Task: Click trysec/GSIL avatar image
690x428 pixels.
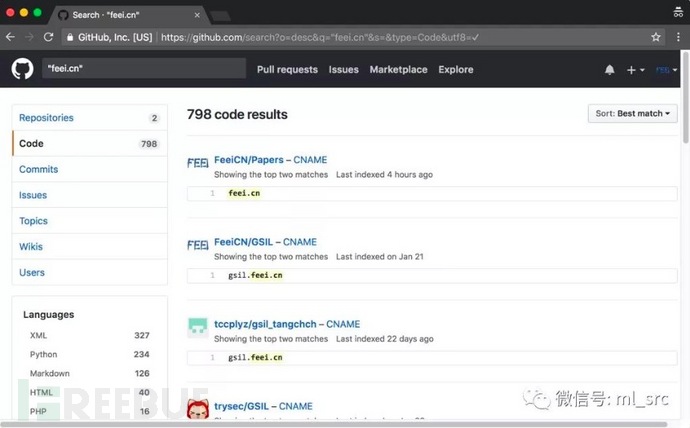Action: click(x=198, y=409)
